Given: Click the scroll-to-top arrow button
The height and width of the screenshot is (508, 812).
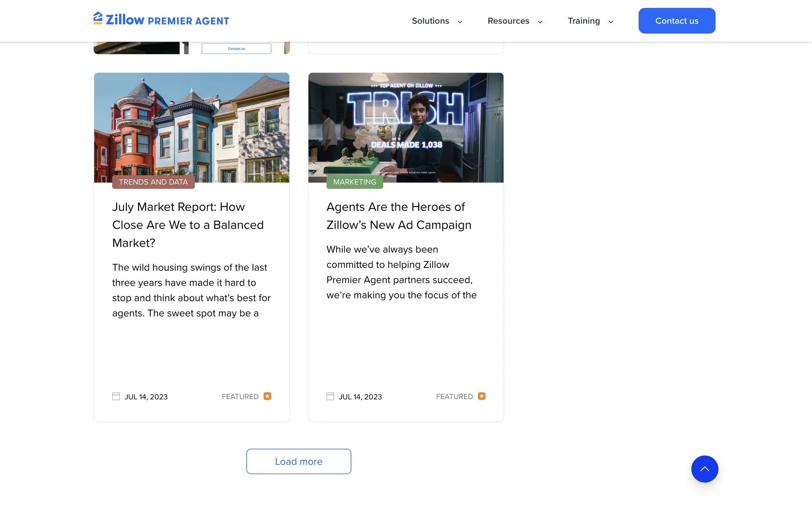Looking at the screenshot, I should [705, 469].
